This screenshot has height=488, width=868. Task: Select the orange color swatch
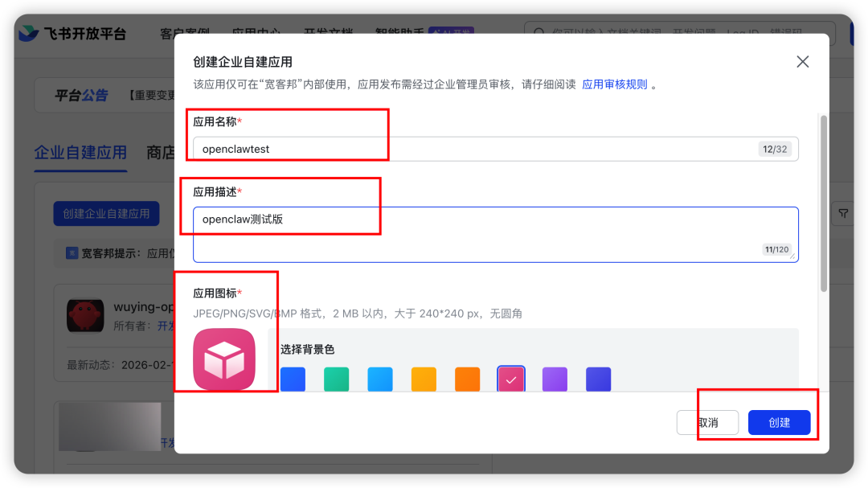coord(467,379)
